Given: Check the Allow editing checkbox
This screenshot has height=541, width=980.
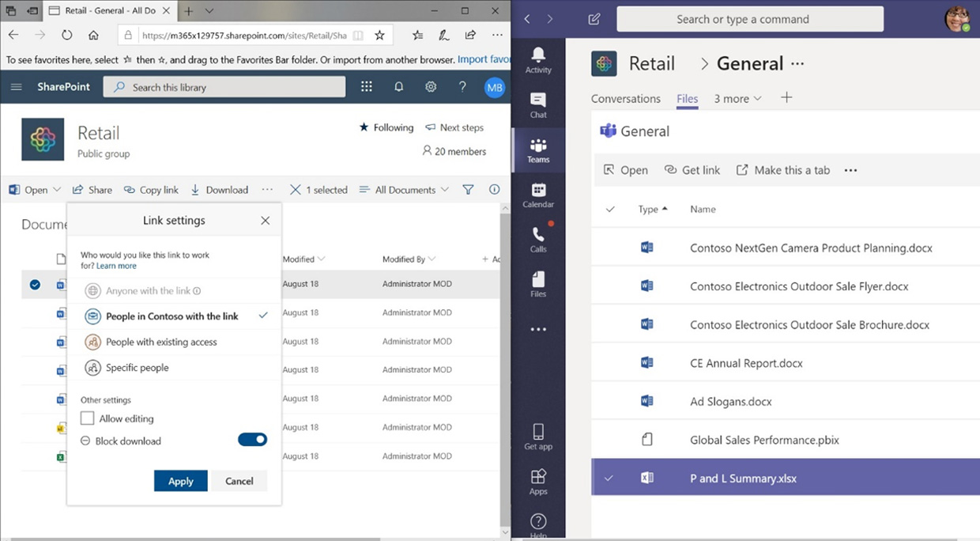Looking at the screenshot, I should click(89, 418).
